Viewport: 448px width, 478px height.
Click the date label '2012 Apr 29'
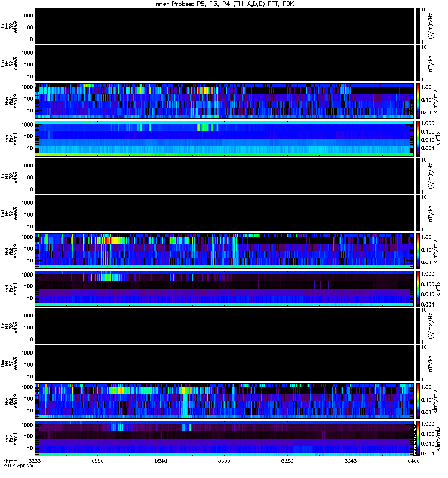[x=18, y=466]
